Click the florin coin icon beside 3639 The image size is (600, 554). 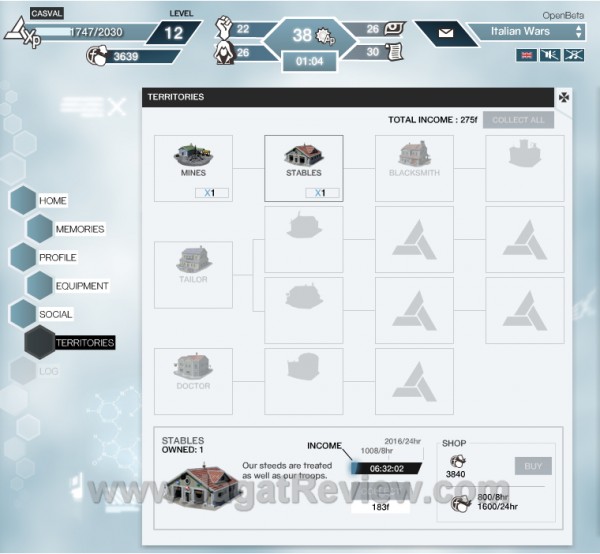tap(96, 56)
